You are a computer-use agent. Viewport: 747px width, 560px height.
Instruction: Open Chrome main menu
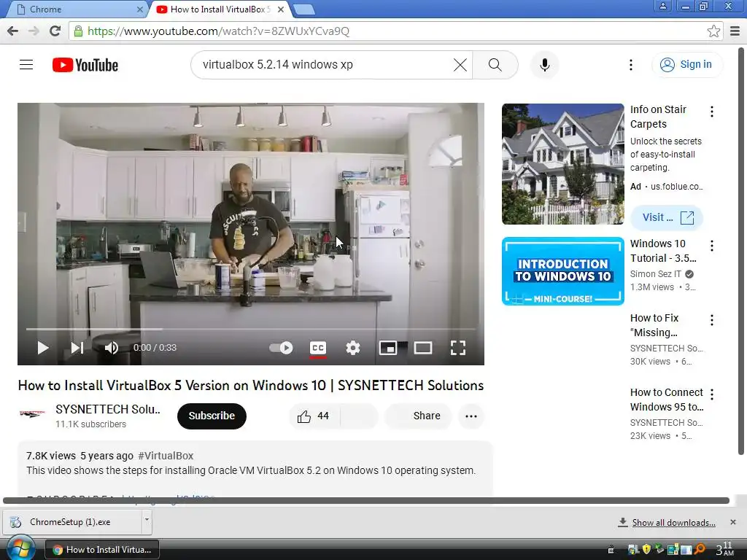(735, 31)
